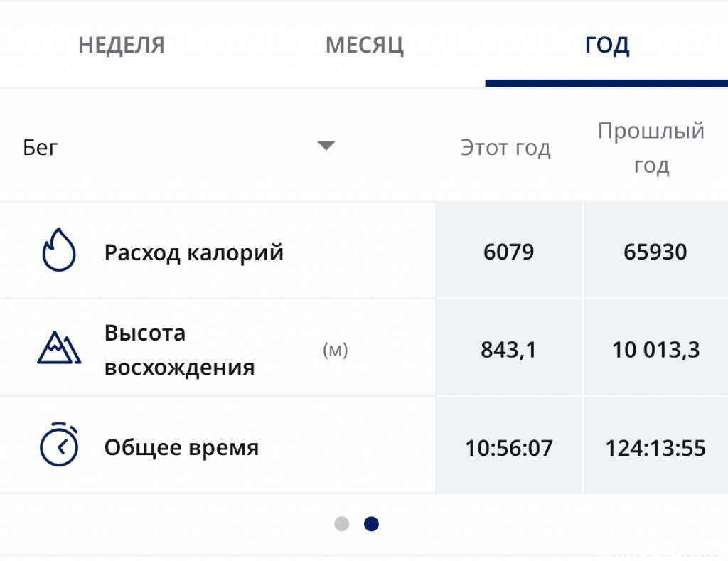Click the Бег activity type label
The height and width of the screenshot is (561, 728).
pos(41,148)
